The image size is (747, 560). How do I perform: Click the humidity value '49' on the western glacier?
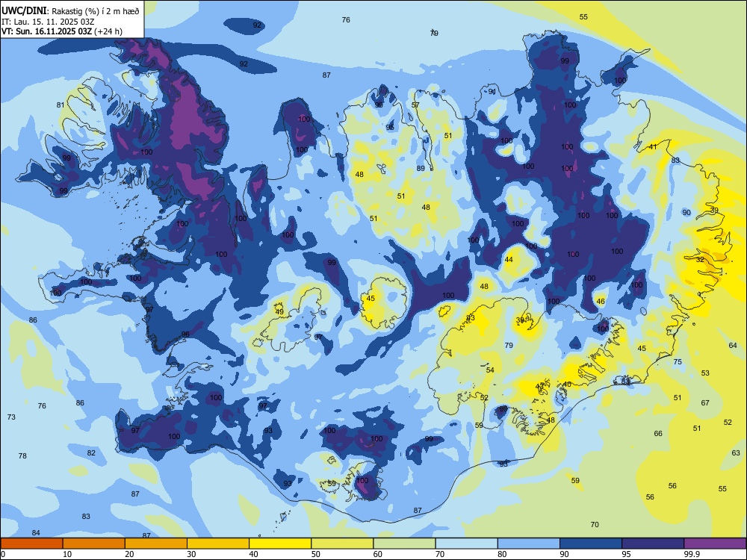pos(279,312)
